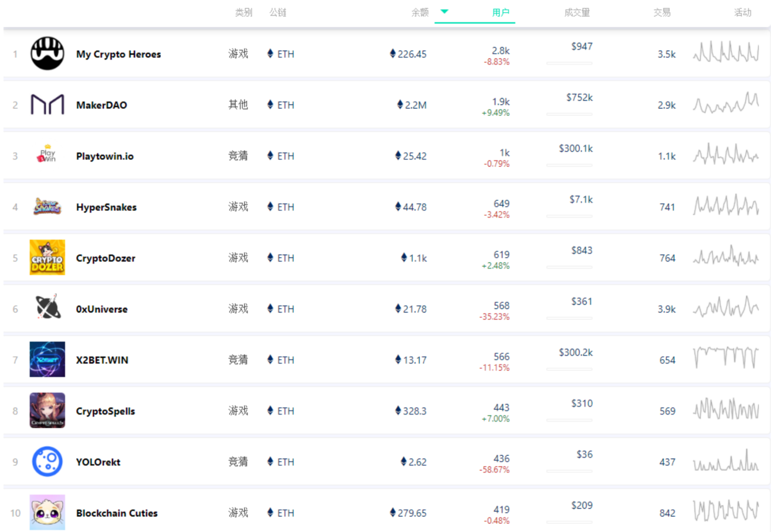Click 竞猜 category in YOLOrekt row
This screenshot has width=771, height=532.
pos(238,461)
